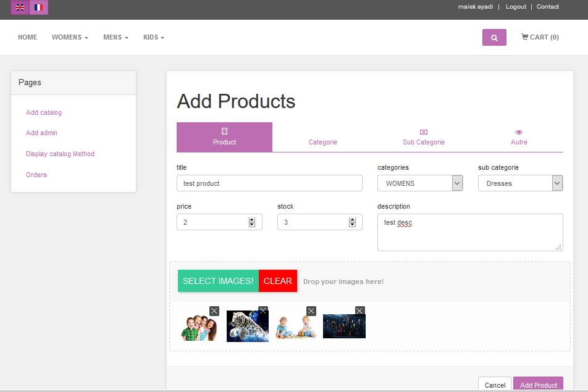Viewport: 588px width, 392px height.
Task: Switch language to French flag
Action: pyautogui.click(x=39, y=7)
